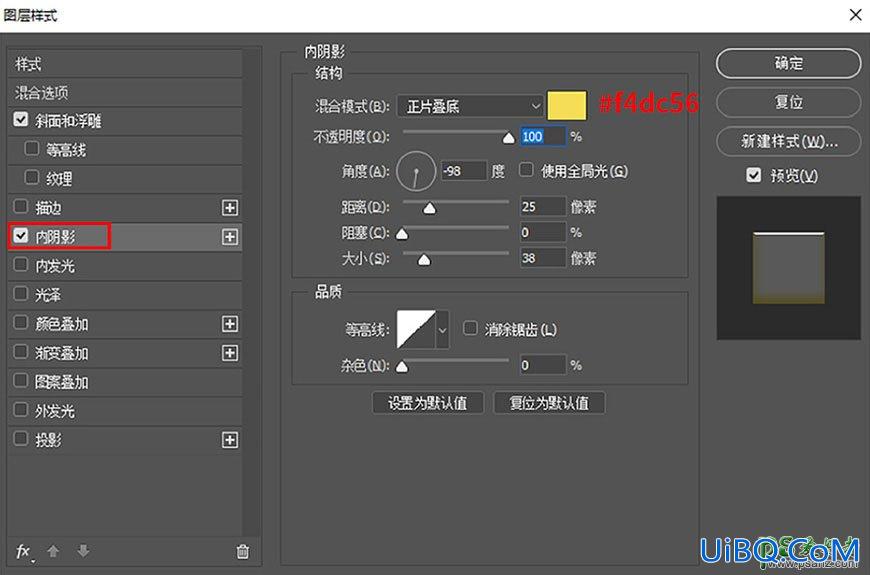Click the 确定 button
Image resolution: width=870 pixels, height=575 pixels.
click(788, 63)
